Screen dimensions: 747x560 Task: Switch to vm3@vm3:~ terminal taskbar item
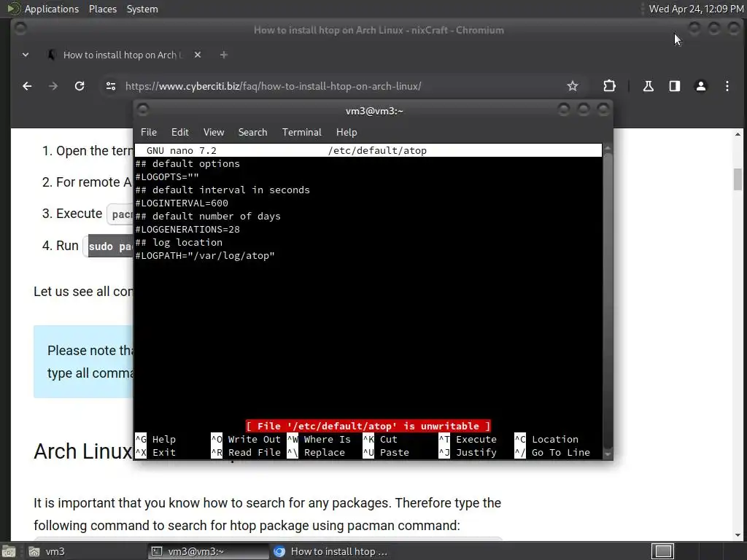pyautogui.click(x=208, y=551)
